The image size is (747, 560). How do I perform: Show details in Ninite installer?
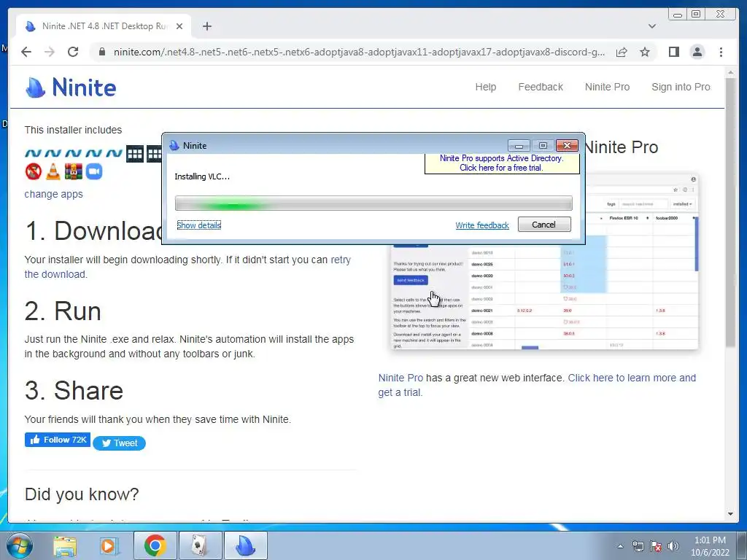(x=198, y=225)
